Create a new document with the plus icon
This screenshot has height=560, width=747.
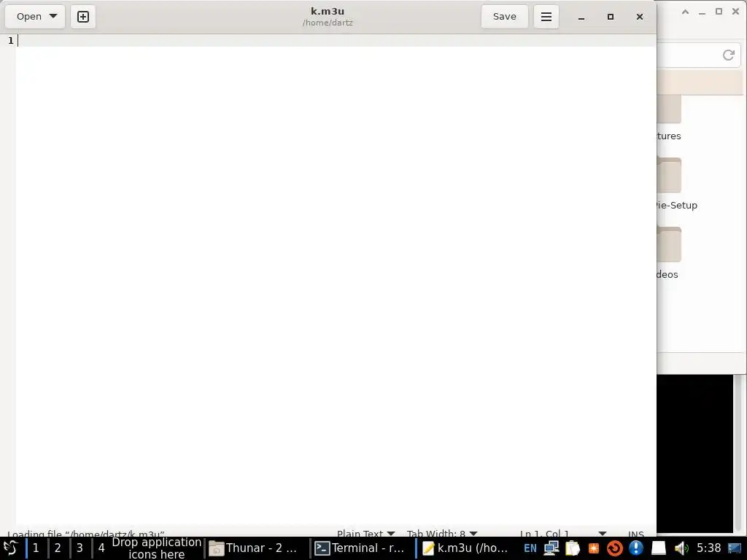[x=83, y=17]
